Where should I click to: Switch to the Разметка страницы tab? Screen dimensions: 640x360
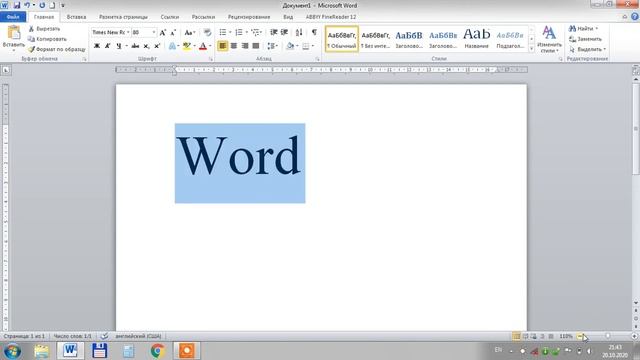[x=123, y=17]
